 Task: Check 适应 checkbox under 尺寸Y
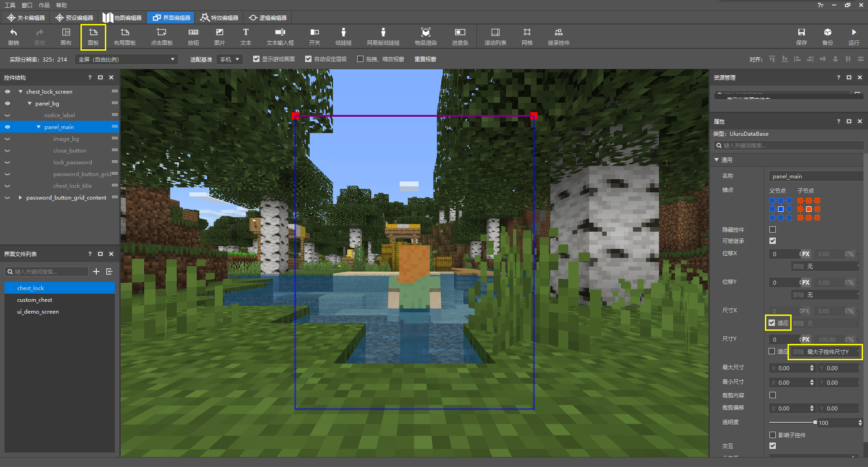772,351
